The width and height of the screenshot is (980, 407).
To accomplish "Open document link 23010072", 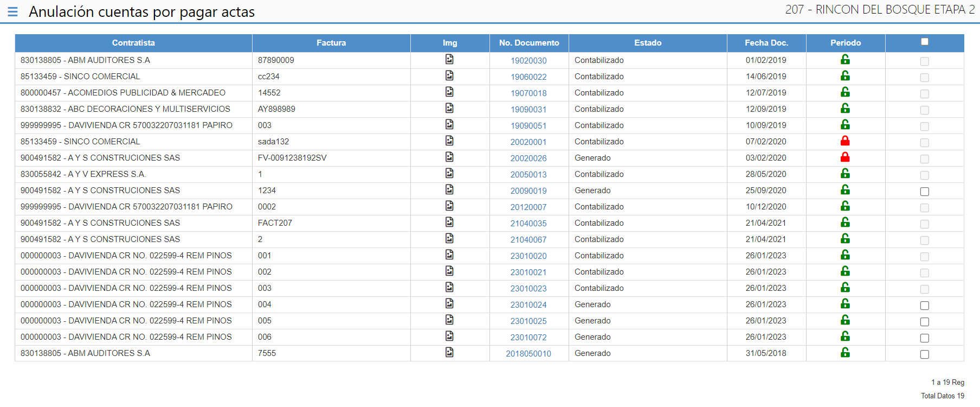I will coord(528,338).
